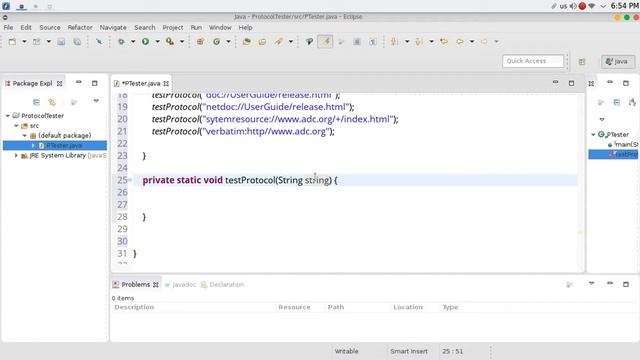640x360 pixels.
Task: Collapse the default package node
Action: 25,136
